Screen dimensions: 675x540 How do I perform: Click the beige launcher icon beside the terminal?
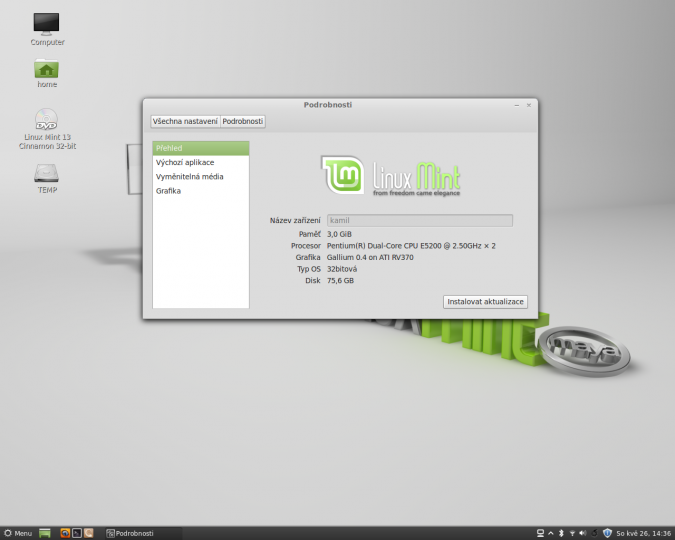pos(88,533)
